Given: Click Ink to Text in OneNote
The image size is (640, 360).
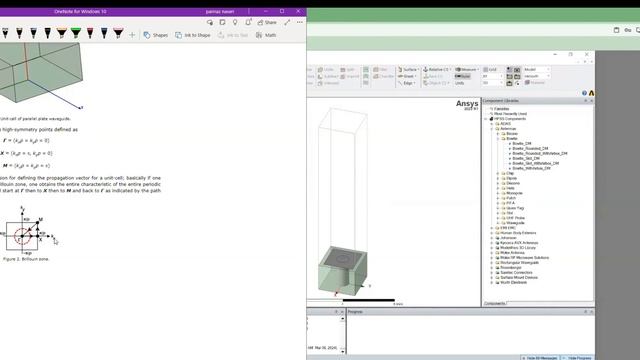Looking at the screenshot, I should [x=233, y=35].
